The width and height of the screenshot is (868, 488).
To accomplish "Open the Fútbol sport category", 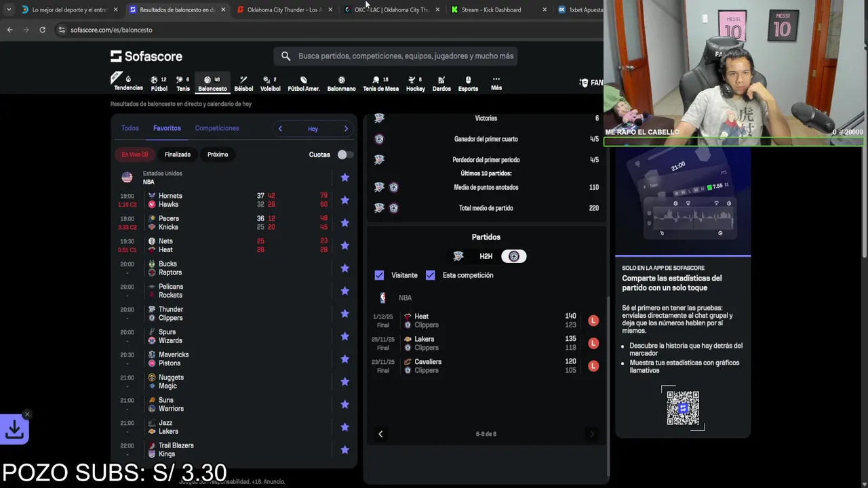I will pyautogui.click(x=159, y=83).
